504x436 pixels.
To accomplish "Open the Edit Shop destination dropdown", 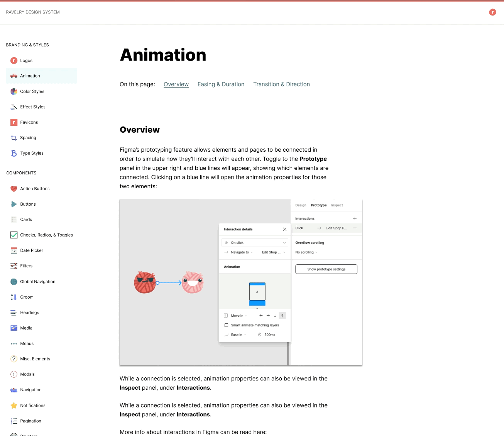I will pos(274,252).
